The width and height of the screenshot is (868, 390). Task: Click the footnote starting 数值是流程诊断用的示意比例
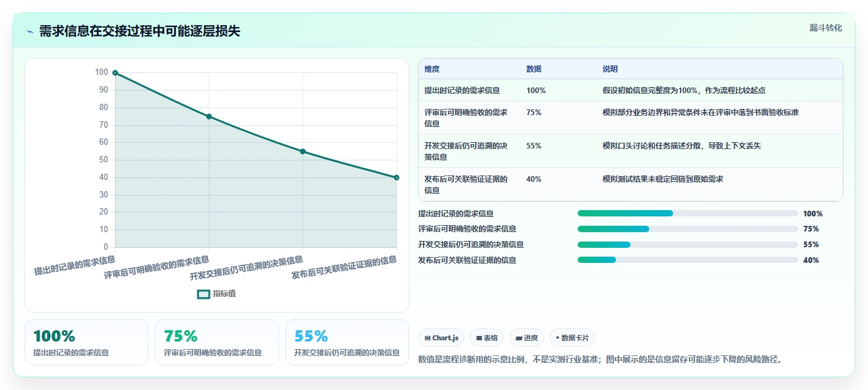pos(600,360)
